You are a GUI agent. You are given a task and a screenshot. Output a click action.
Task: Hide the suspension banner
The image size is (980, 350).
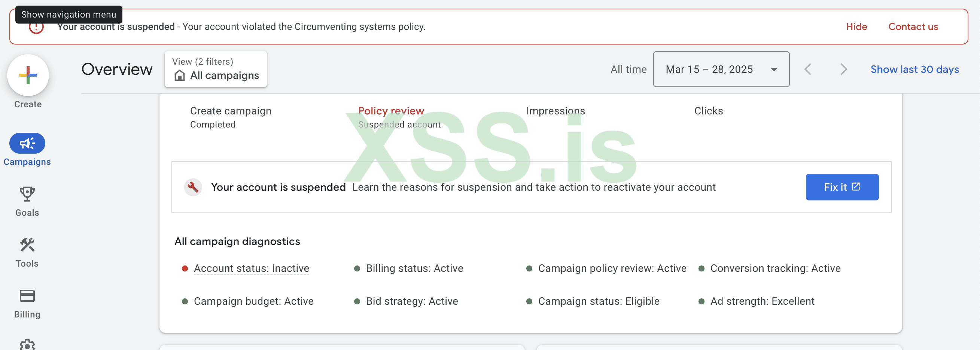[856, 27]
